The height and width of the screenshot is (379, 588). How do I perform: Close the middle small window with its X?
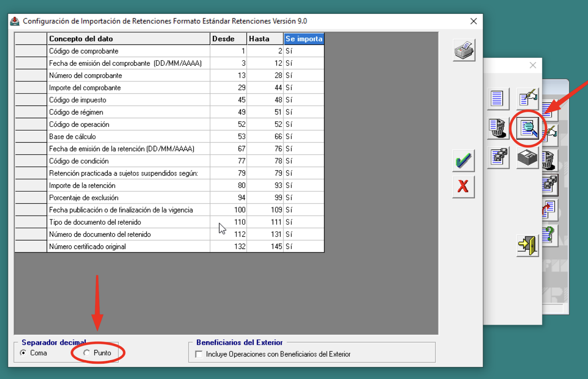(533, 65)
